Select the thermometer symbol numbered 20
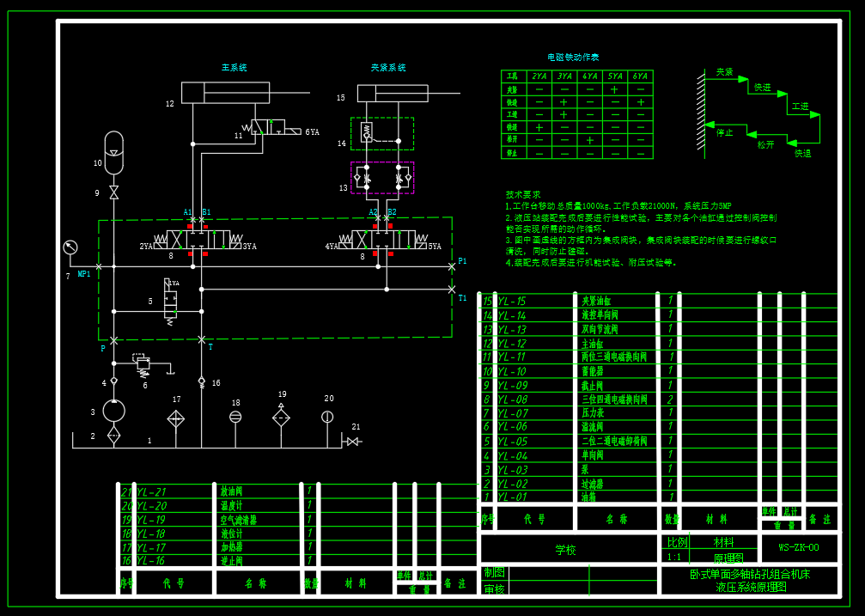865x616 pixels. 327,417
